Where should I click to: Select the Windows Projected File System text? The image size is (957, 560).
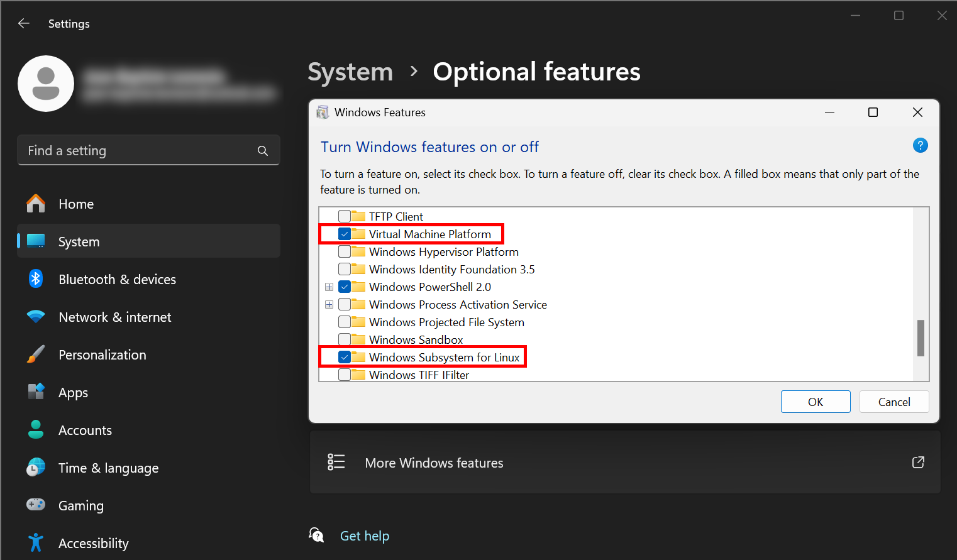(x=446, y=322)
